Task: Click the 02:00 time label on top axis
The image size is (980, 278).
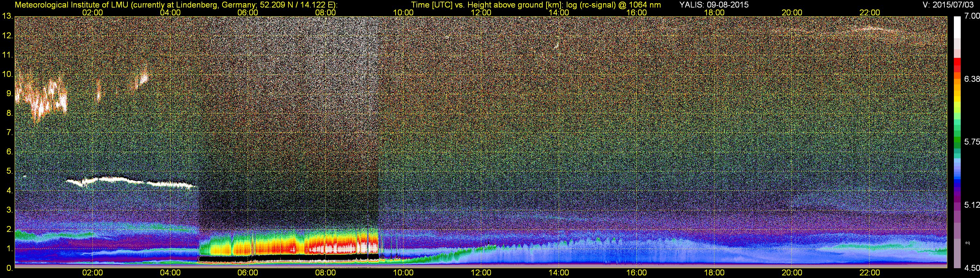Action: tap(92, 12)
